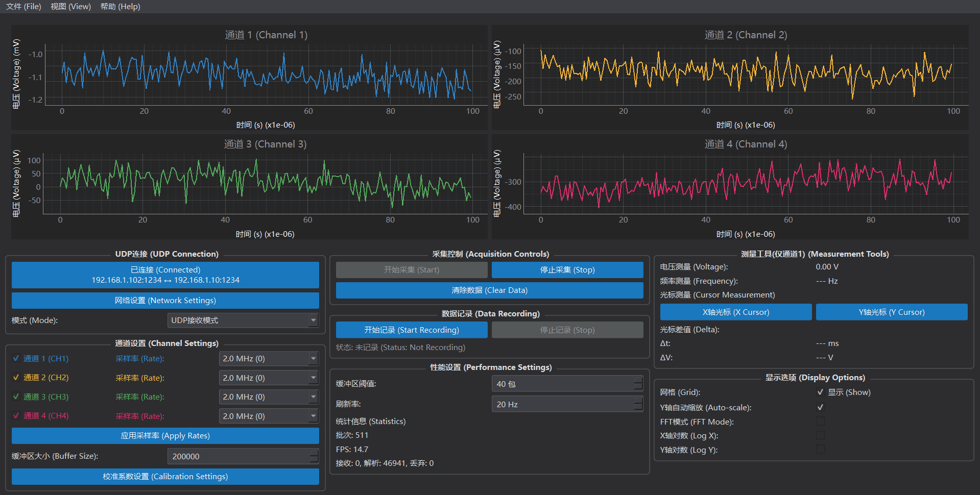Image resolution: width=980 pixels, height=495 pixels.
Task: Open Network Settings
Action: [x=165, y=301]
